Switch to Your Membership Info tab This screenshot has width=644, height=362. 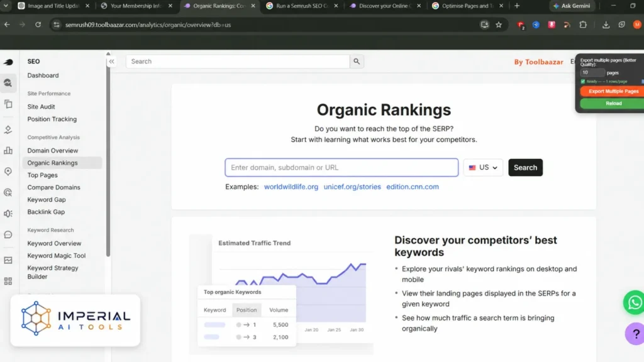136,6
